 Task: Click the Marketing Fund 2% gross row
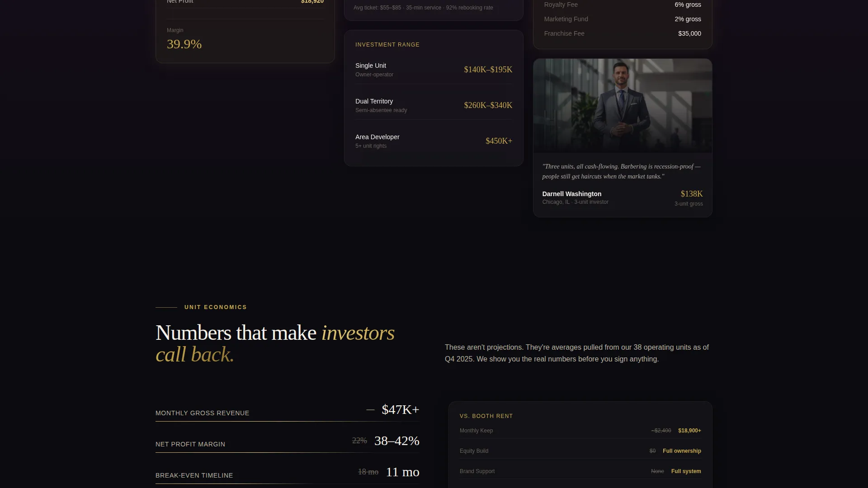point(623,19)
